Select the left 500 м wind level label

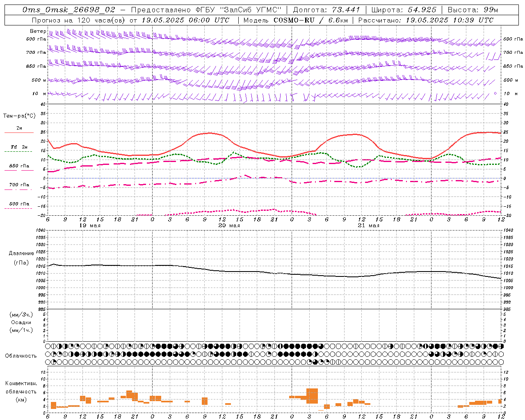[x=39, y=80]
